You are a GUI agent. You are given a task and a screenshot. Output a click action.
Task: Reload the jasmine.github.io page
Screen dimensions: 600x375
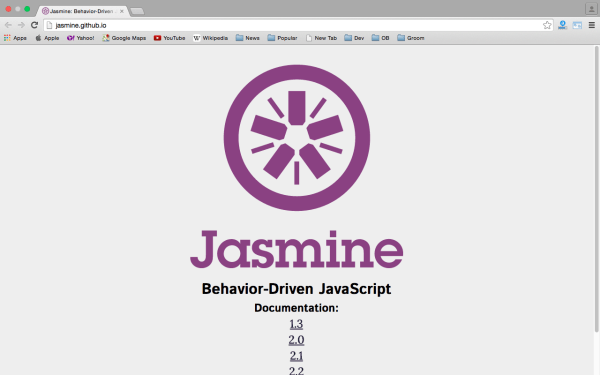(x=34, y=25)
